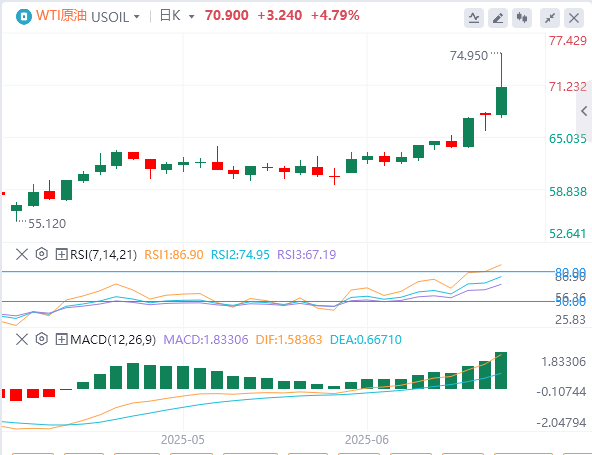
Task: Open the indicator line chart icon
Action: tap(474, 18)
